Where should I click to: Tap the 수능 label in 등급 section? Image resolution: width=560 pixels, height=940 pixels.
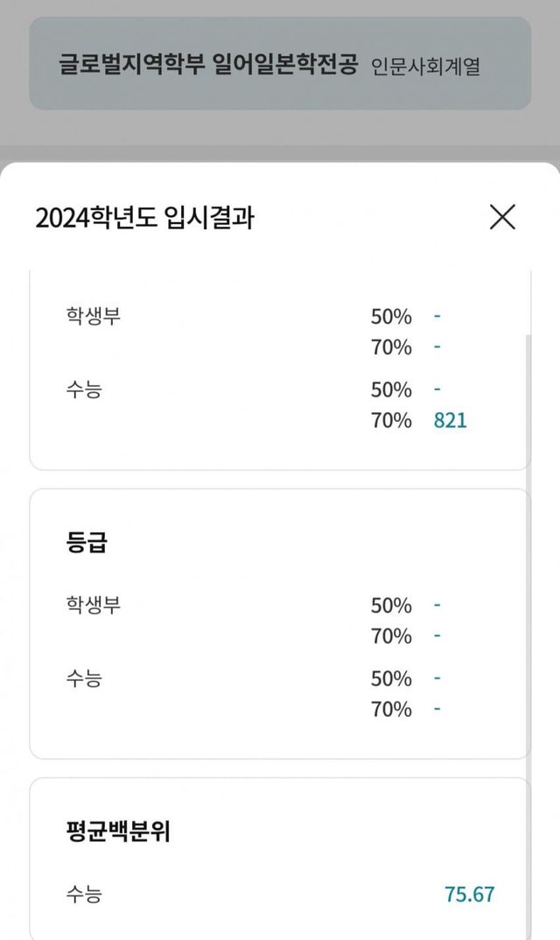tap(83, 678)
